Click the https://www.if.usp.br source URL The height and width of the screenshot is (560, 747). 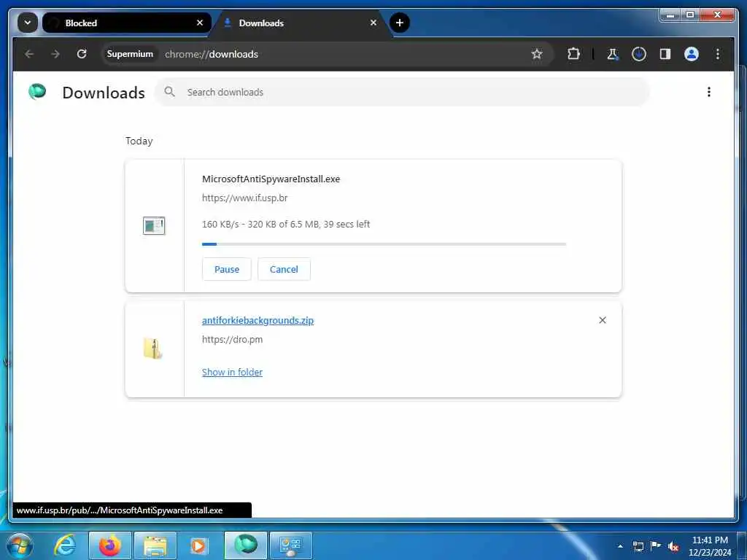tap(245, 198)
